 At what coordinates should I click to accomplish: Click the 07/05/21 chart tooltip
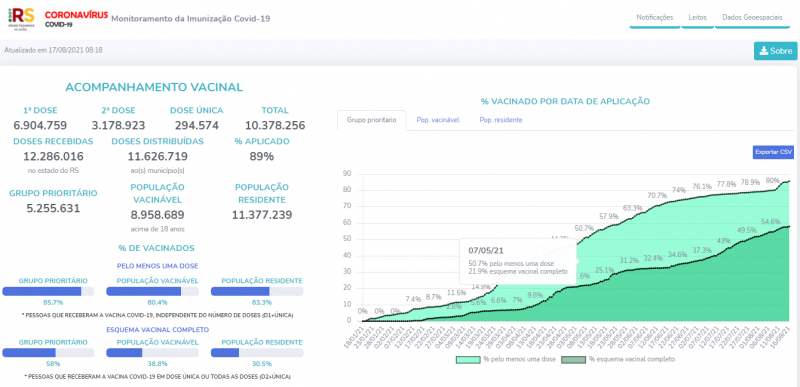point(518,261)
